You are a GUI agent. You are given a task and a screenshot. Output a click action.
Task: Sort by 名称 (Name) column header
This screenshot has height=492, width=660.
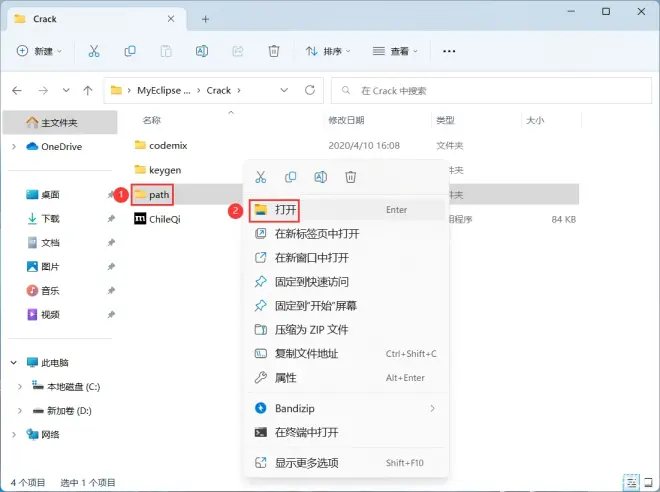[x=152, y=120]
